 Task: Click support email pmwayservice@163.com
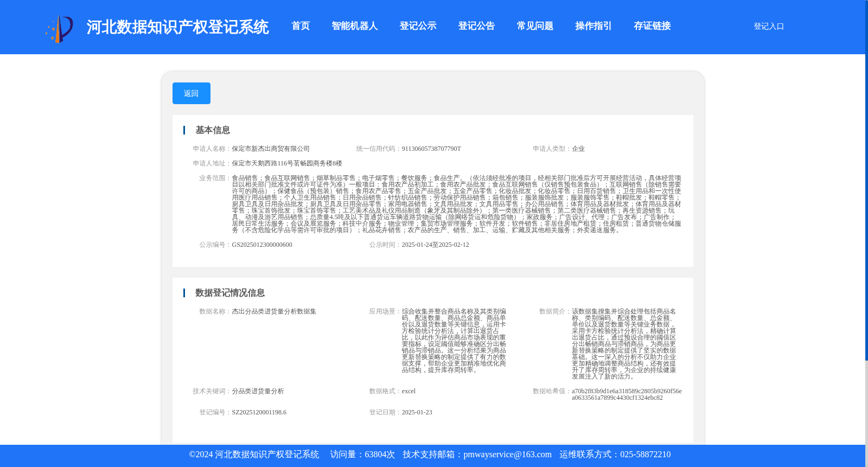click(x=507, y=455)
